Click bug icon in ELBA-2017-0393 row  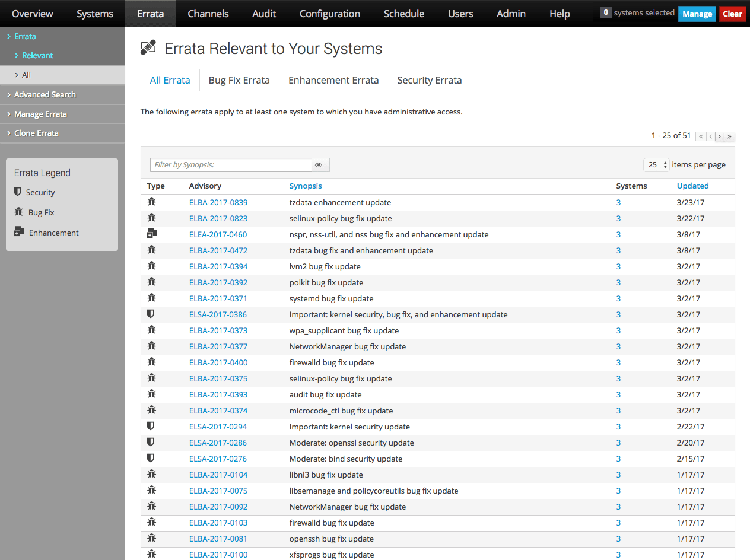(152, 394)
